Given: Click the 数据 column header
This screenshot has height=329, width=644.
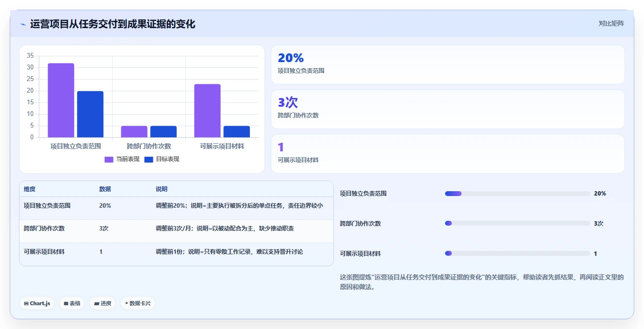Looking at the screenshot, I should [105, 189].
